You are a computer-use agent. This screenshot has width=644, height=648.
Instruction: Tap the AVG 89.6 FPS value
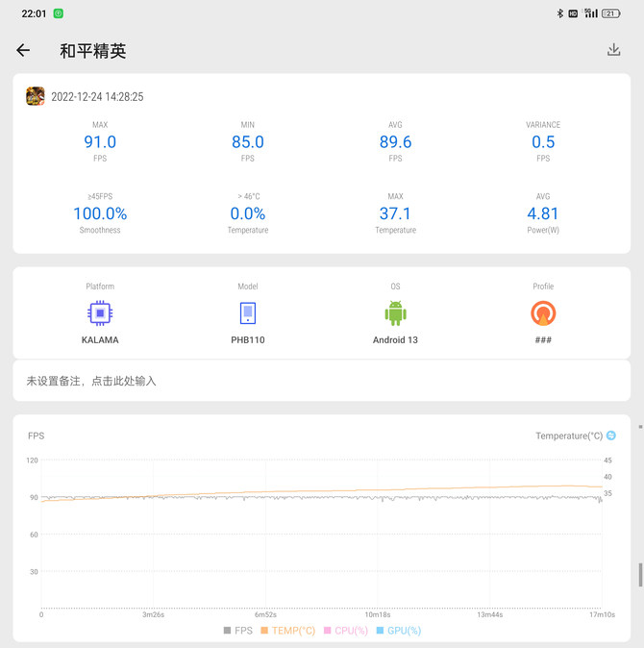[x=395, y=142]
